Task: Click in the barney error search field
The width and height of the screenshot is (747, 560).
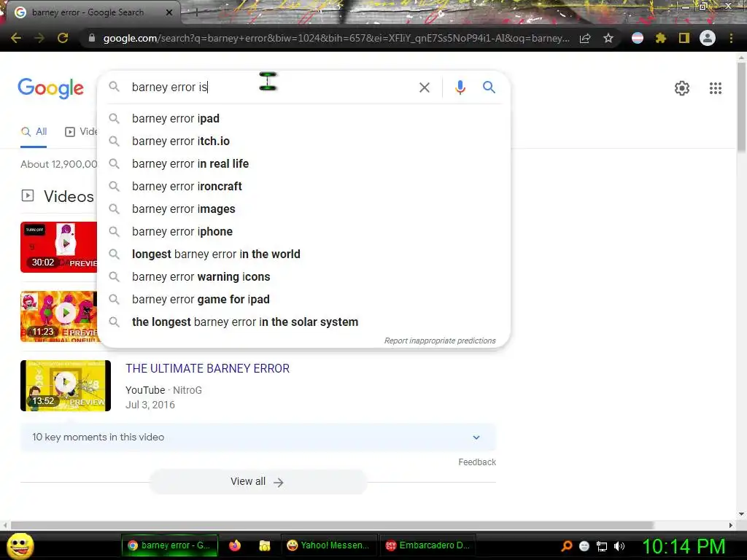Action: 271,87
